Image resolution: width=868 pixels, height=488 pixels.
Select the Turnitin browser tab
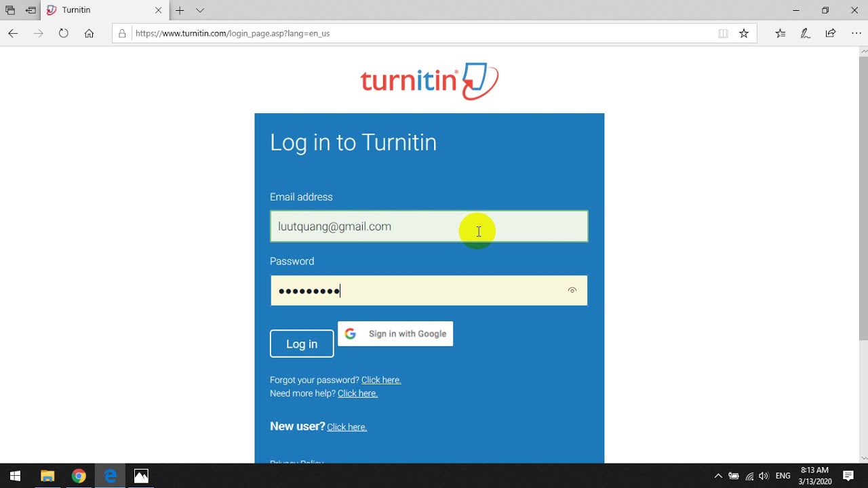[104, 10]
